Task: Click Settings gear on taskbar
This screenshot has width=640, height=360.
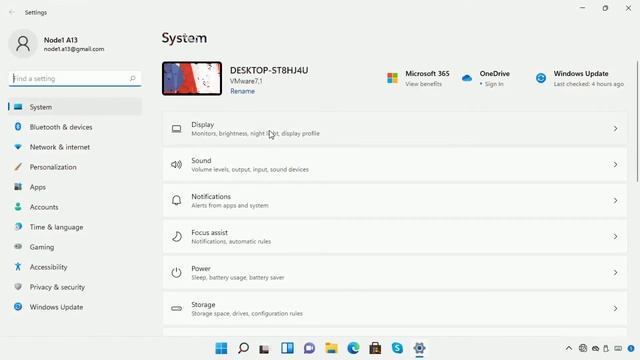Action: point(419,348)
